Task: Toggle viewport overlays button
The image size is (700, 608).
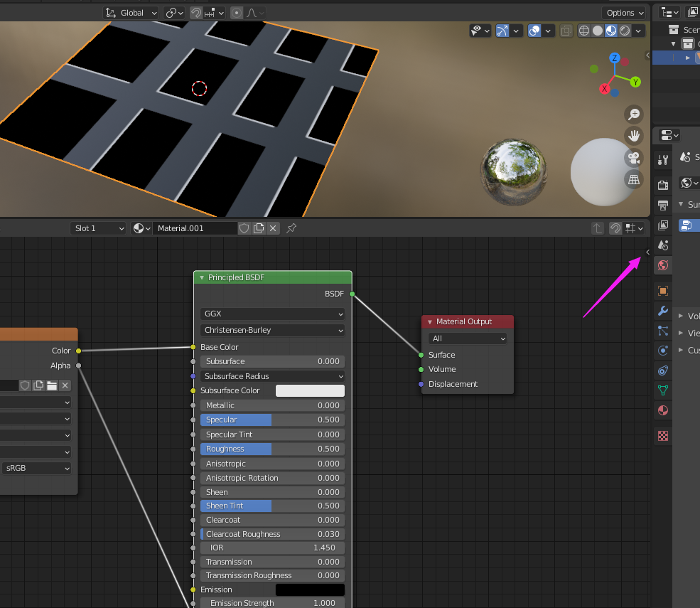Action: click(534, 31)
